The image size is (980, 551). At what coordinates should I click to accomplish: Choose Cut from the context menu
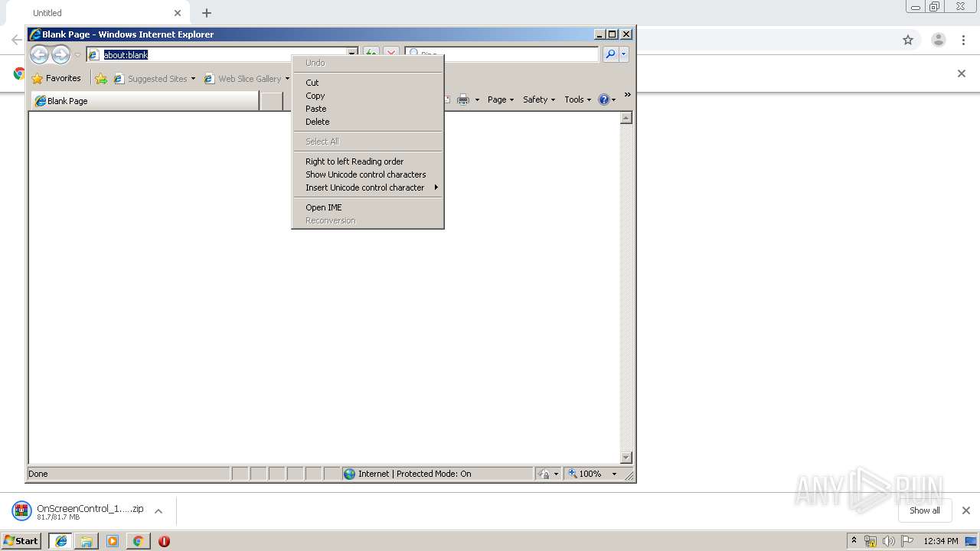(x=367, y=83)
